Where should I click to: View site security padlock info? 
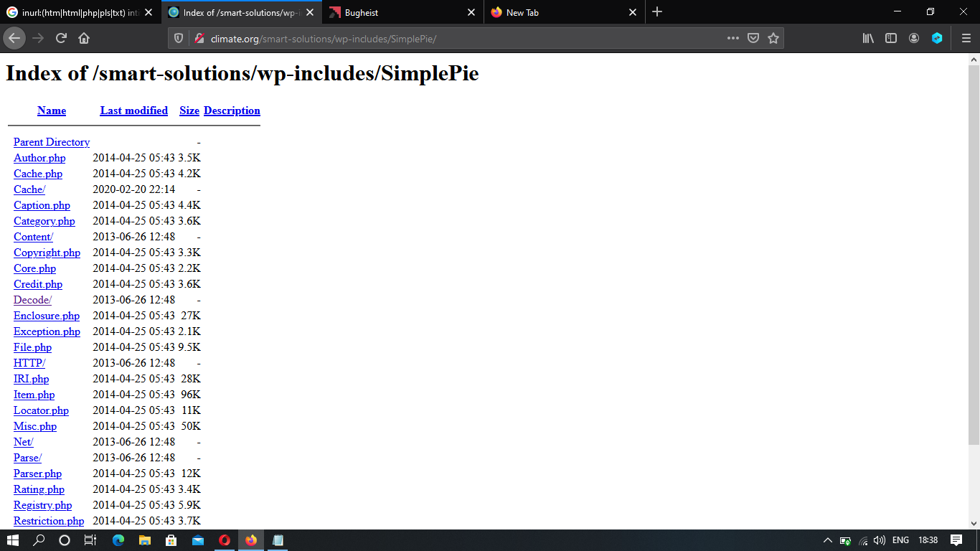pyautogui.click(x=199, y=38)
